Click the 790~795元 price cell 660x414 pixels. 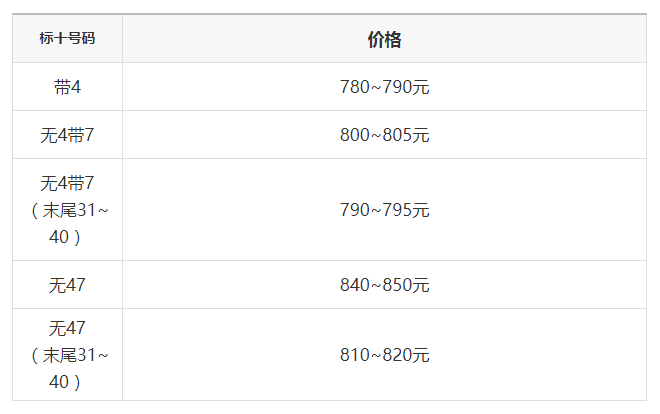pos(384,210)
